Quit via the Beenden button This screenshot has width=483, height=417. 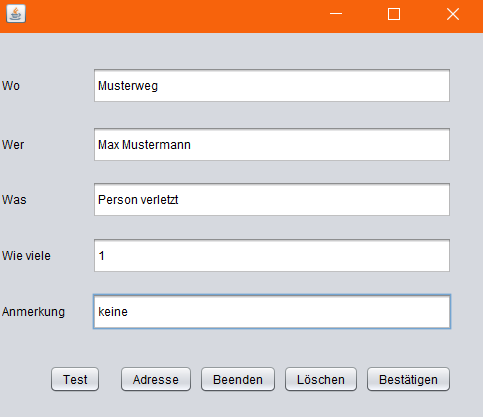tap(238, 379)
